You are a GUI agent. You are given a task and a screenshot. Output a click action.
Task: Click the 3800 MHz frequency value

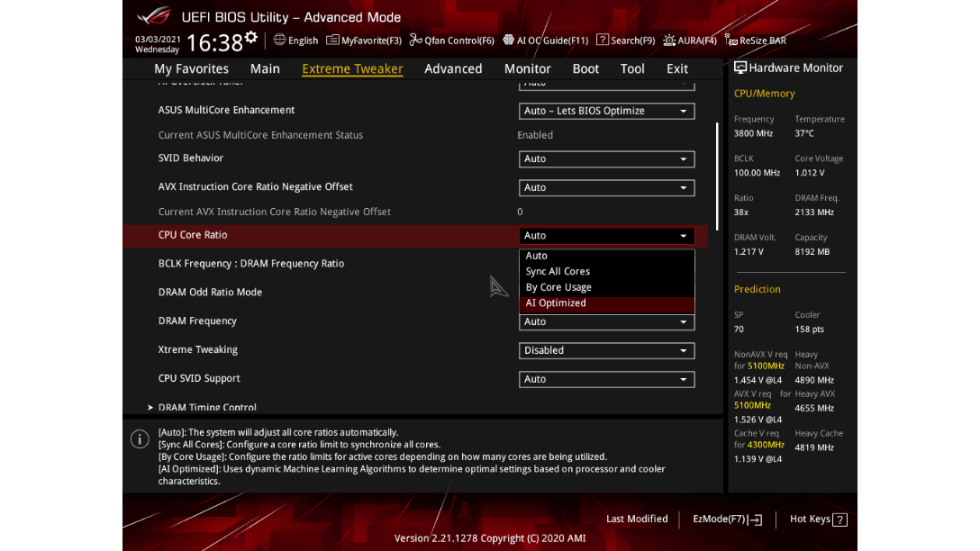click(x=753, y=133)
